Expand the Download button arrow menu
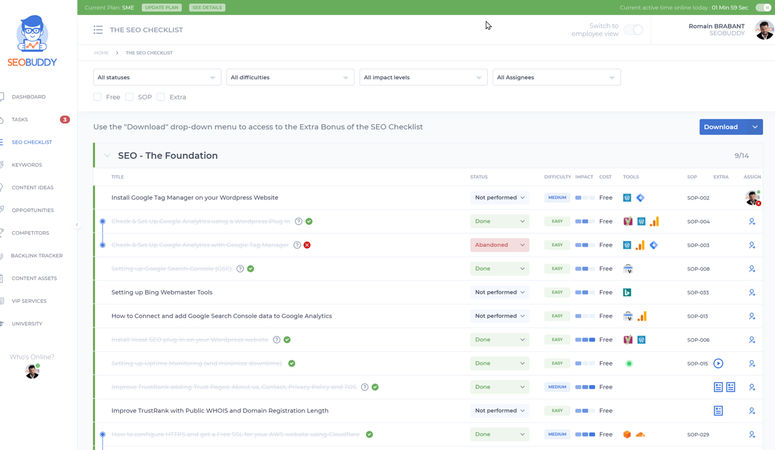This screenshot has width=775, height=450. pos(755,127)
